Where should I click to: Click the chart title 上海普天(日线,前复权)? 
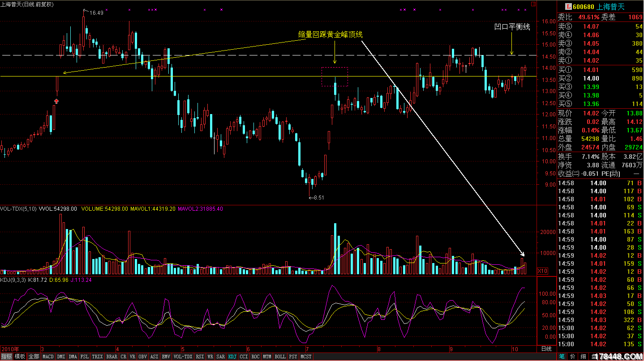27,4
